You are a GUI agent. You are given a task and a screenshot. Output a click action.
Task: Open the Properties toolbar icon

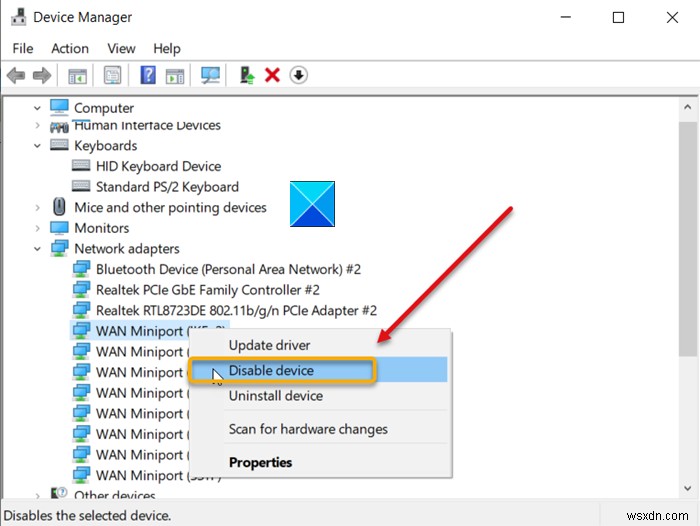(112, 75)
